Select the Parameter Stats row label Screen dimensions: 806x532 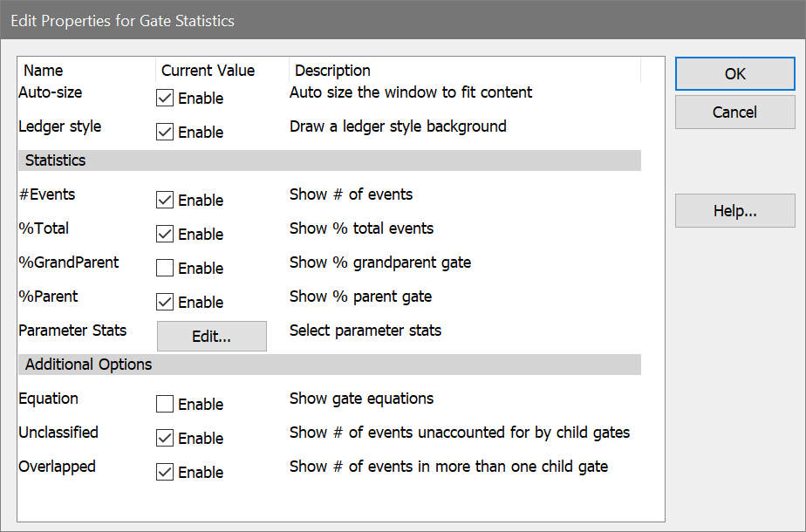72,331
